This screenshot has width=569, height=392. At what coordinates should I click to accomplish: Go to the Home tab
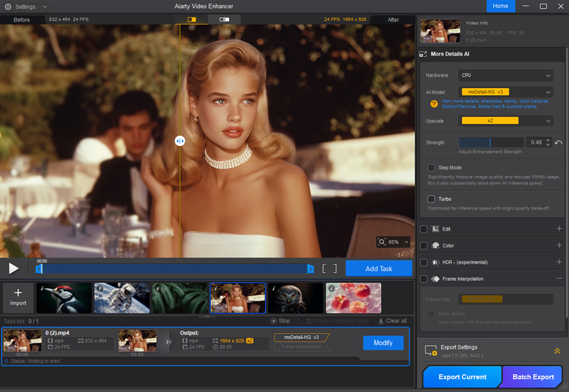[x=500, y=6]
